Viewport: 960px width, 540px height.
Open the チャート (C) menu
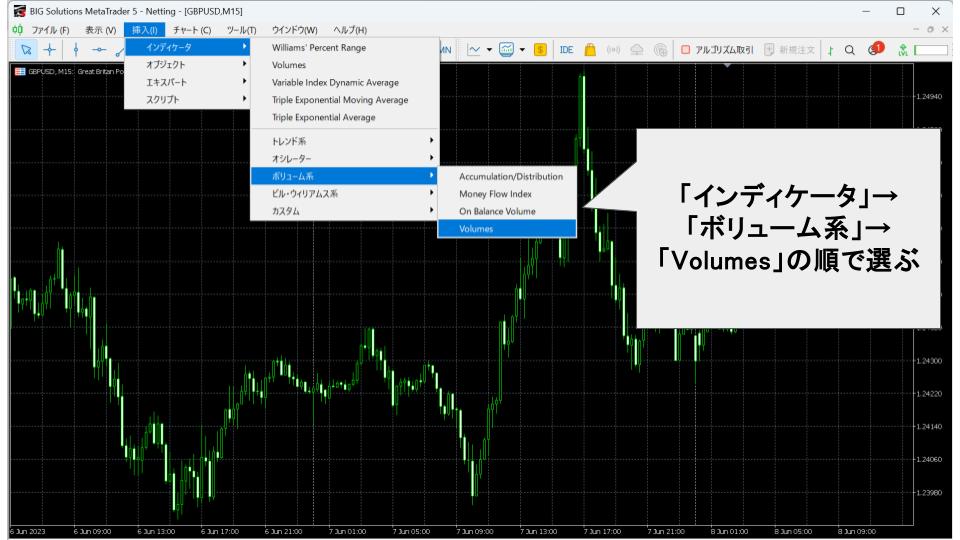tap(192, 29)
